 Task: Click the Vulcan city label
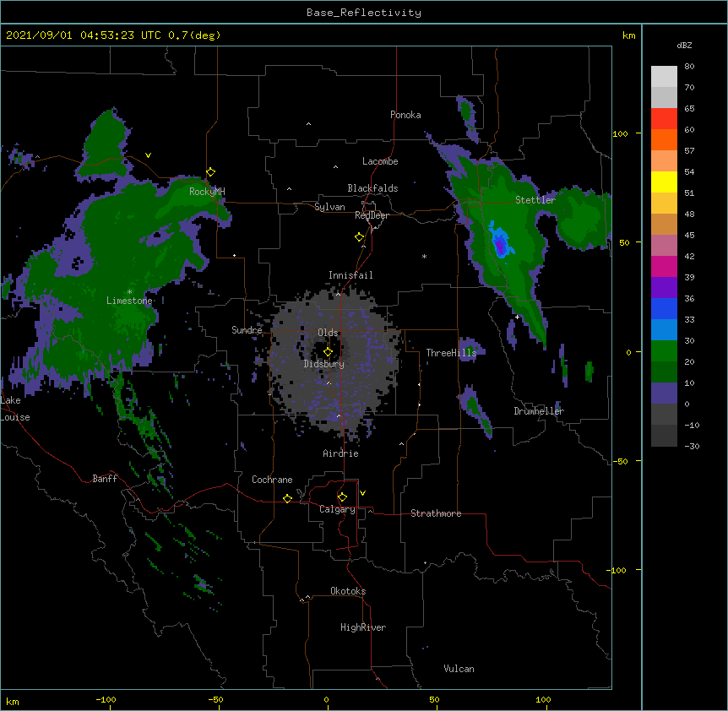point(459,669)
